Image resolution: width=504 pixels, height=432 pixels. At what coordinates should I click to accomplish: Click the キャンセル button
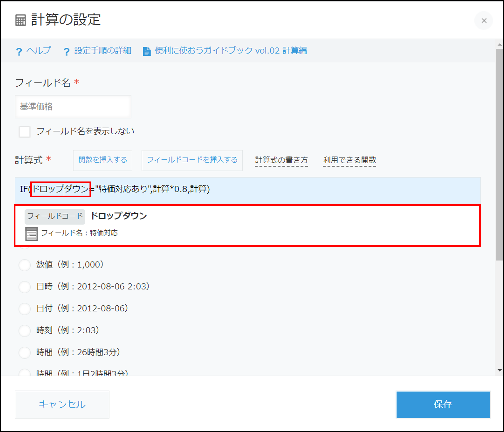click(62, 405)
